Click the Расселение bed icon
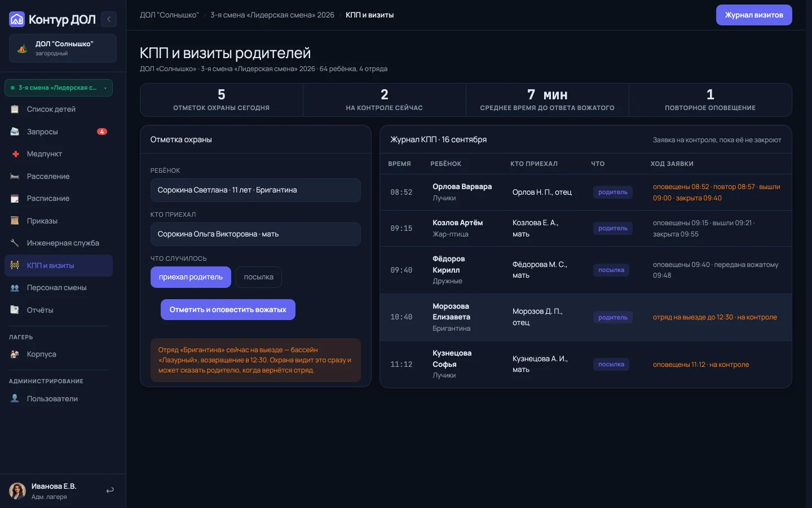The height and width of the screenshot is (508, 812). (15, 176)
